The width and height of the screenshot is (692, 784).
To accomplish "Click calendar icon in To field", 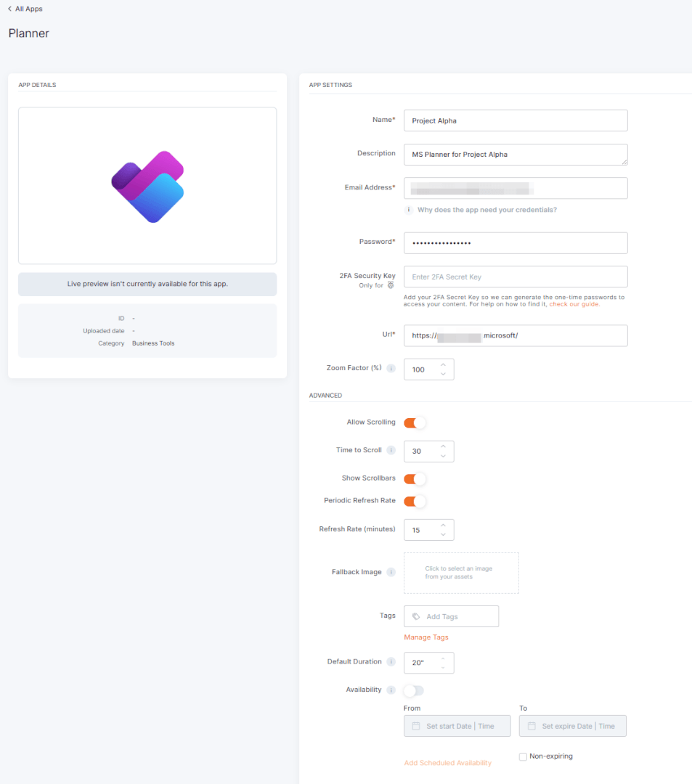I will [x=532, y=726].
